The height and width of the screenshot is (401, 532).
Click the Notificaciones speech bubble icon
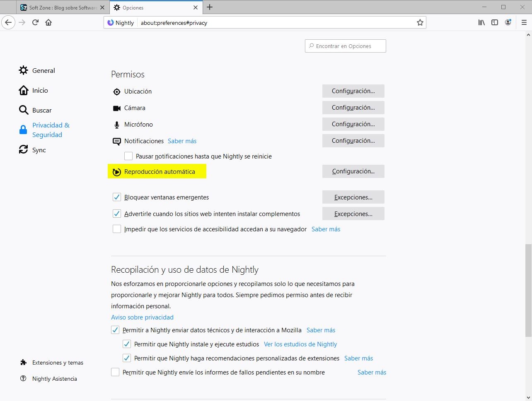point(117,142)
